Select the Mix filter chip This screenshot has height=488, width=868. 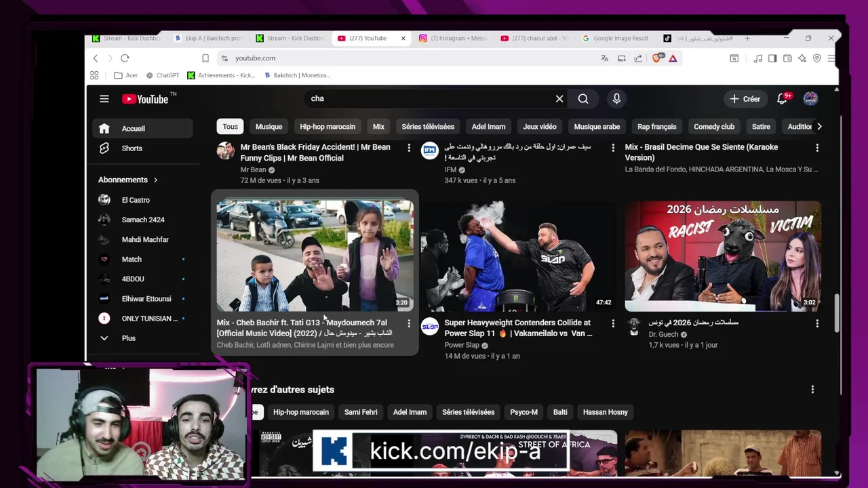click(x=378, y=127)
